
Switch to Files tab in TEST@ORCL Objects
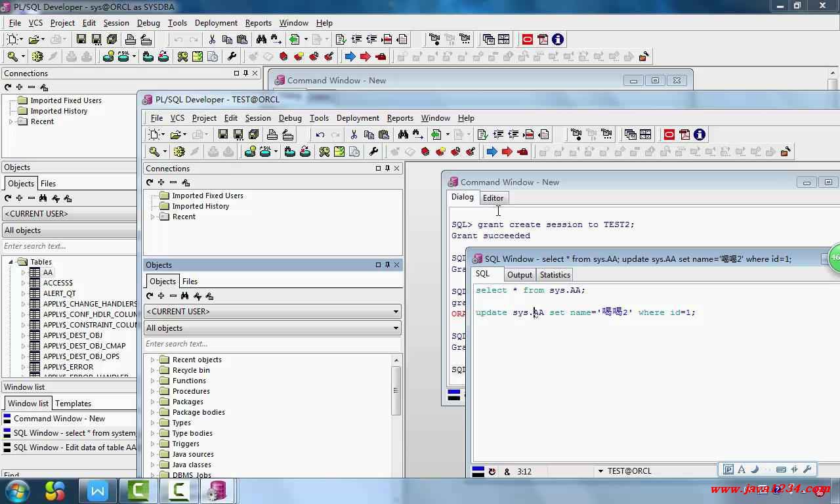pos(190,282)
